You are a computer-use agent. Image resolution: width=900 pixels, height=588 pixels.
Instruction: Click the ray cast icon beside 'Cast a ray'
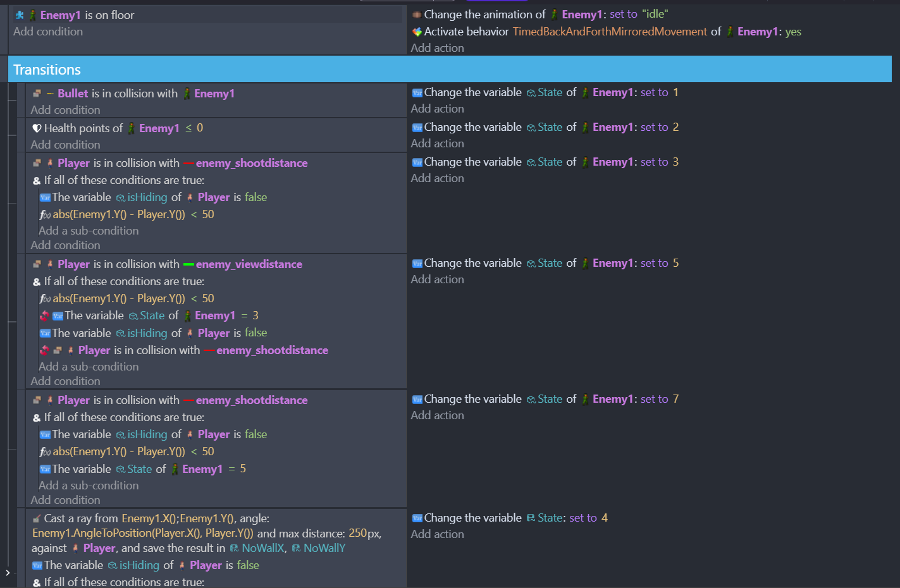(37, 518)
